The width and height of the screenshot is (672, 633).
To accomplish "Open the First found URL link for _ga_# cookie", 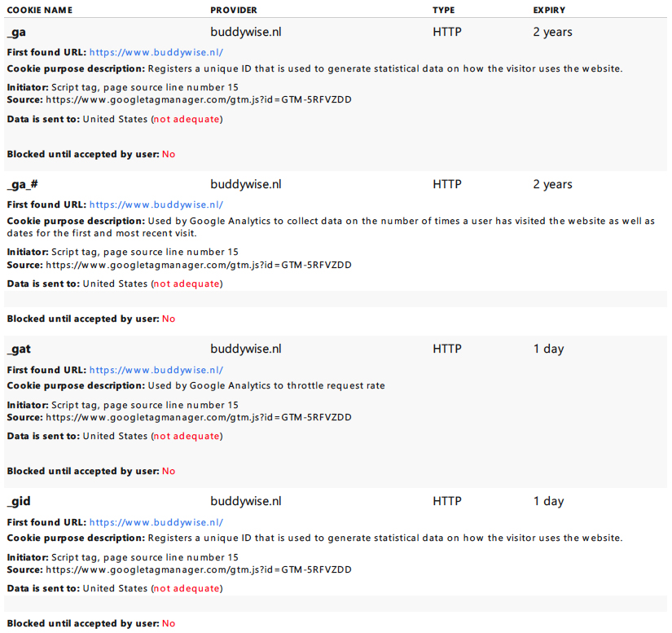I will [x=156, y=204].
